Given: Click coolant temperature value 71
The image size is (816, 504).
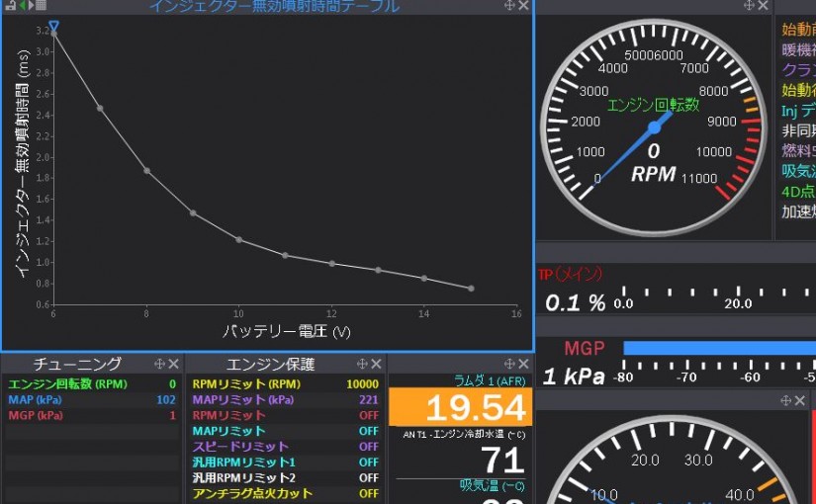Looking at the screenshot, I should [x=502, y=460].
